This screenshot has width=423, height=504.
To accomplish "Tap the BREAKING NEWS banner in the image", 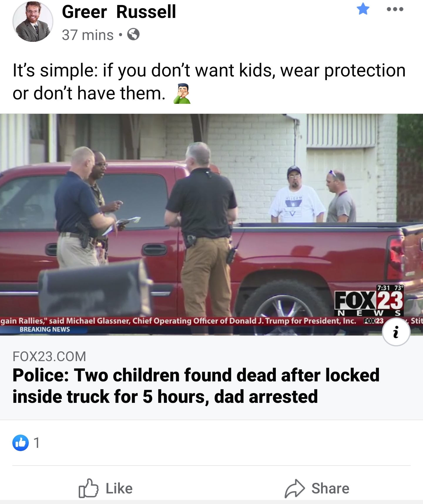I will [x=45, y=329].
